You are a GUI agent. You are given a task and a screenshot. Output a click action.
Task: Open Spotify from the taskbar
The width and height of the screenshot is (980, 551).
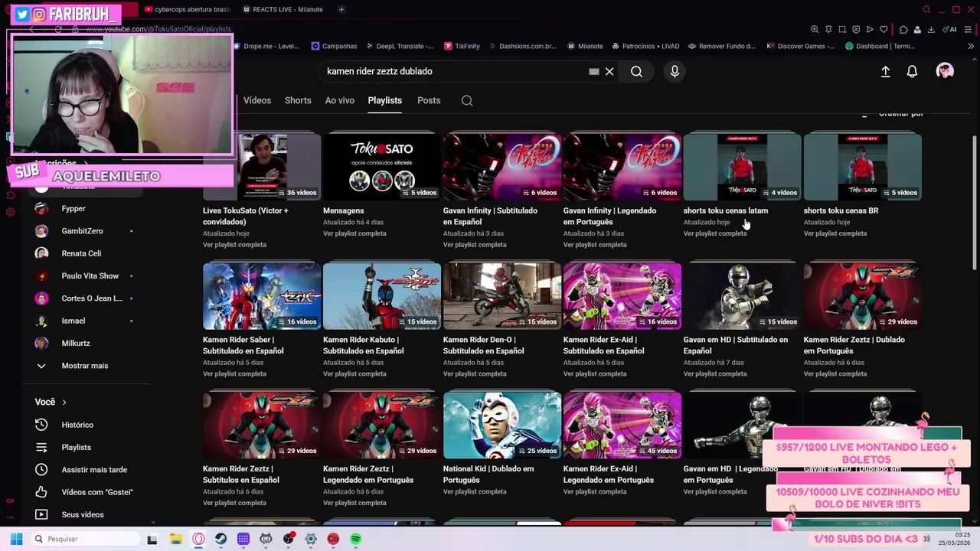(x=355, y=539)
